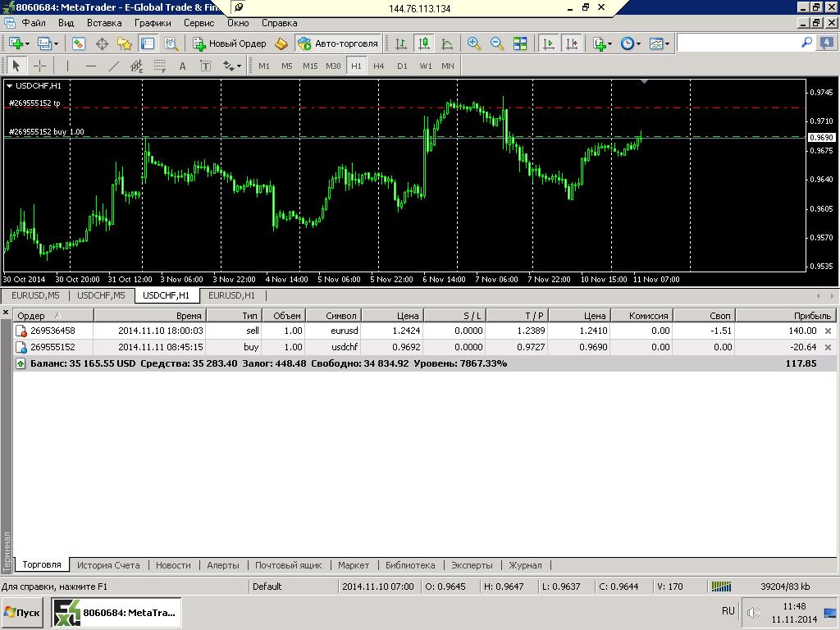Open the Сервис menu
The width and height of the screenshot is (840, 630).
tap(199, 23)
